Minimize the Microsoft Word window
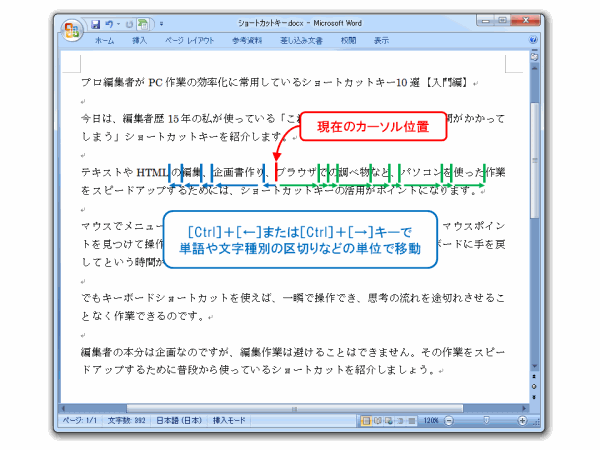This screenshot has width=600, height=450. tap(486, 20)
